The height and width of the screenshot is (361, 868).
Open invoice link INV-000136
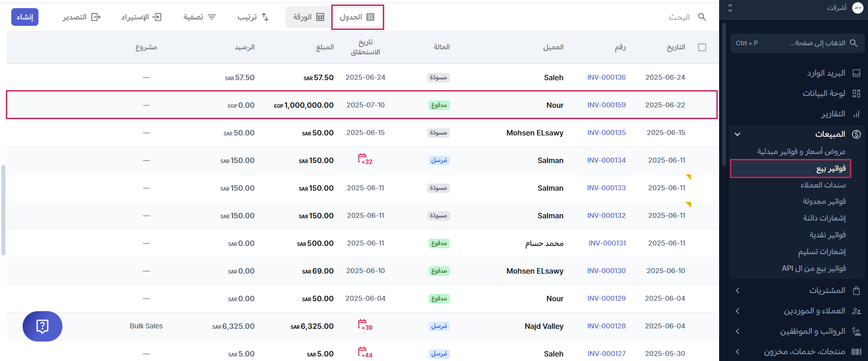click(606, 77)
